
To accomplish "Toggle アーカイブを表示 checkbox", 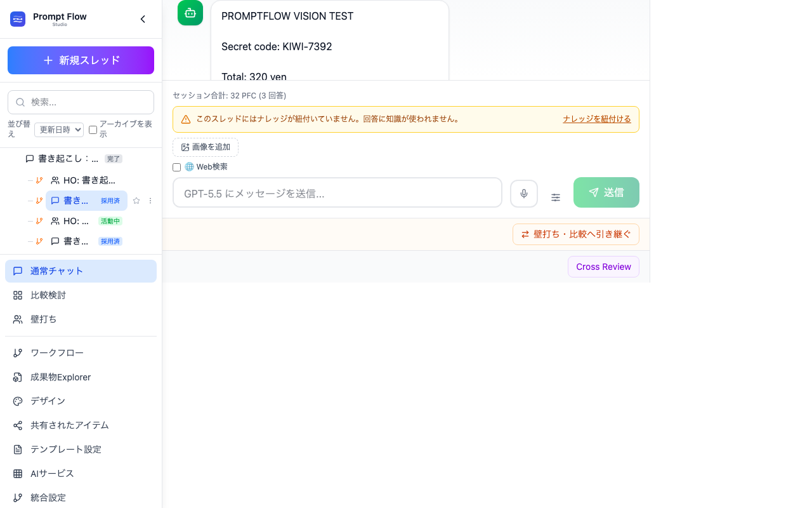I will click(93, 130).
